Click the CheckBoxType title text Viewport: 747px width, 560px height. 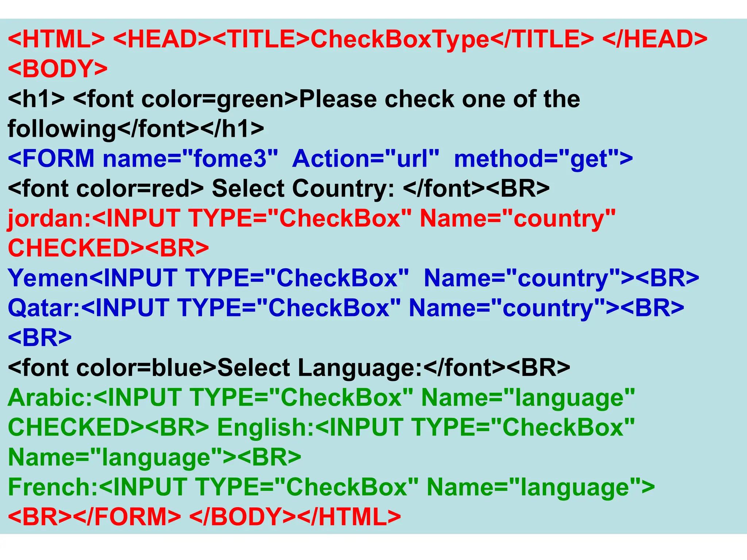399,39
